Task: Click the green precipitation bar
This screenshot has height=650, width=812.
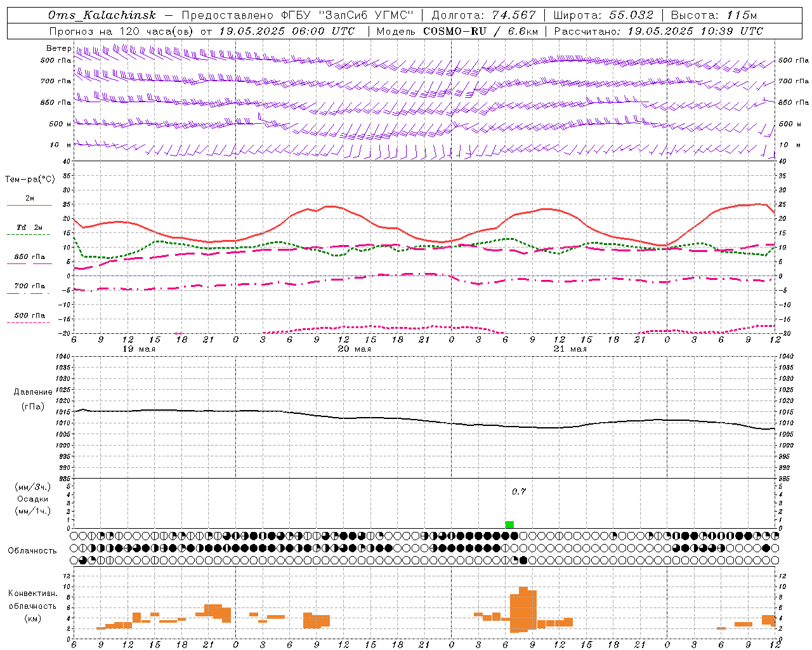Action: (x=509, y=524)
